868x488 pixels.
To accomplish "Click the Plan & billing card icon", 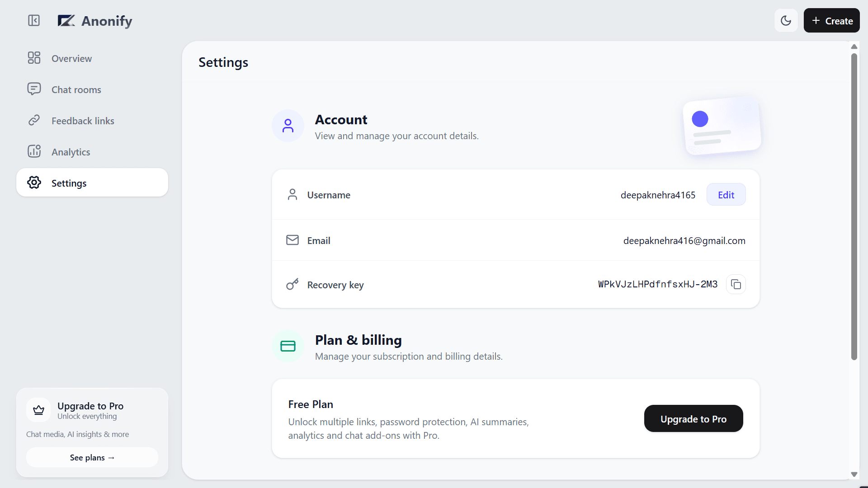I will [288, 346].
